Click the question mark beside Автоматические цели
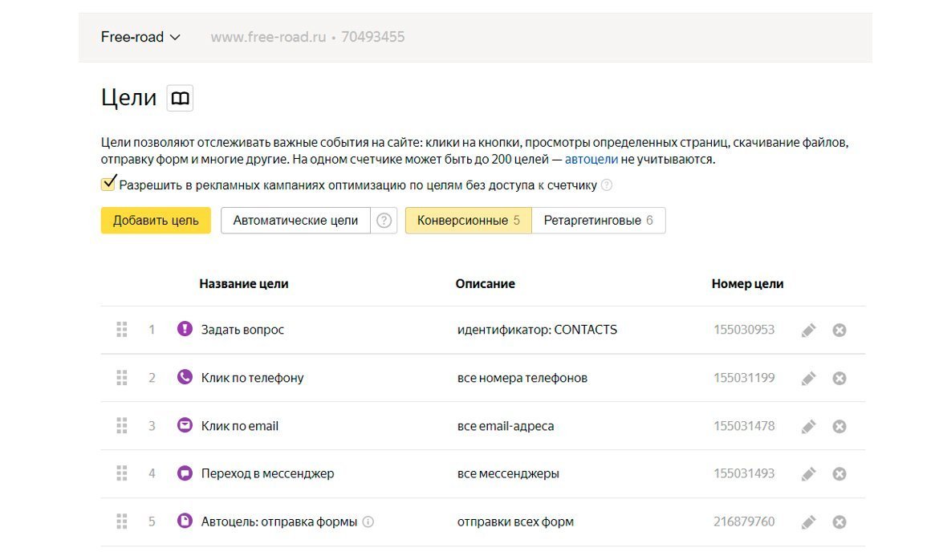 [x=384, y=221]
